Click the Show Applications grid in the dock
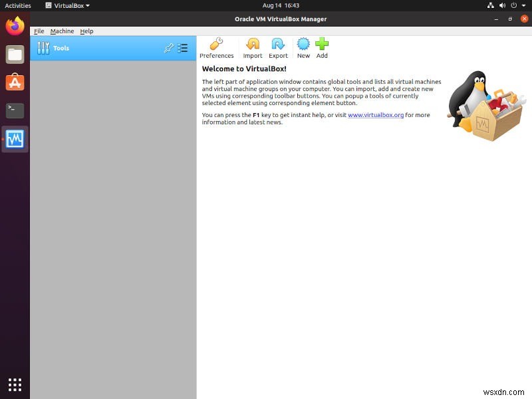Viewport: 532px width, 399px height. tap(14, 384)
